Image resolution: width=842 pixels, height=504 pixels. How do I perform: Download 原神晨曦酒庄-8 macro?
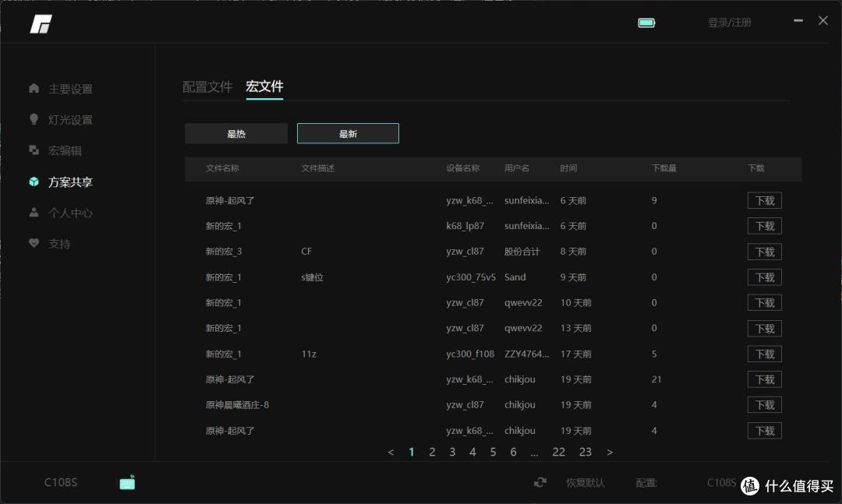tap(765, 405)
